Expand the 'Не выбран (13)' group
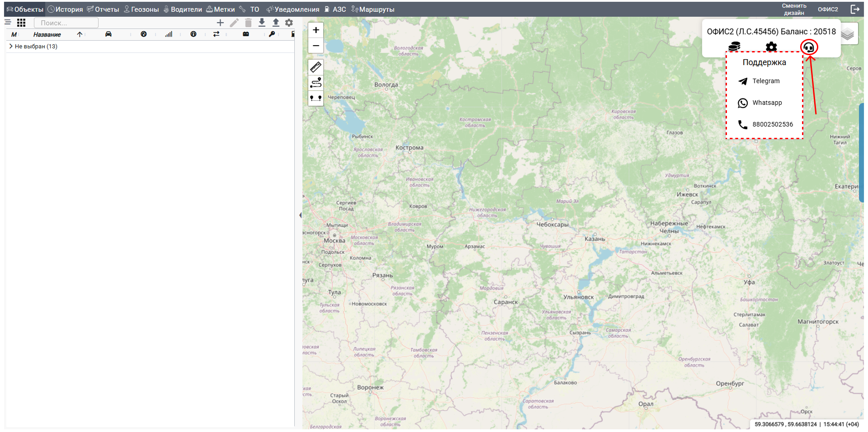This screenshot has height=432, width=868. 11,46
